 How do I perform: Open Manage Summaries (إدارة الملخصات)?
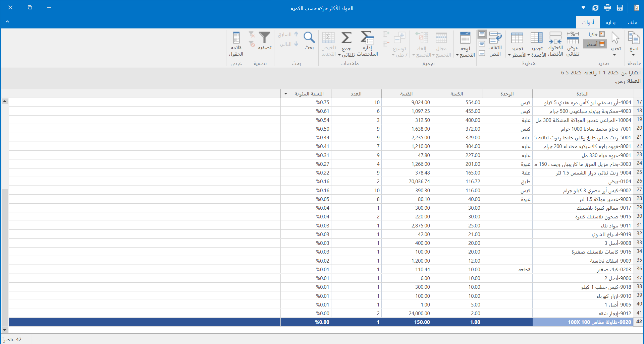pyautogui.click(x=367, y=38)
